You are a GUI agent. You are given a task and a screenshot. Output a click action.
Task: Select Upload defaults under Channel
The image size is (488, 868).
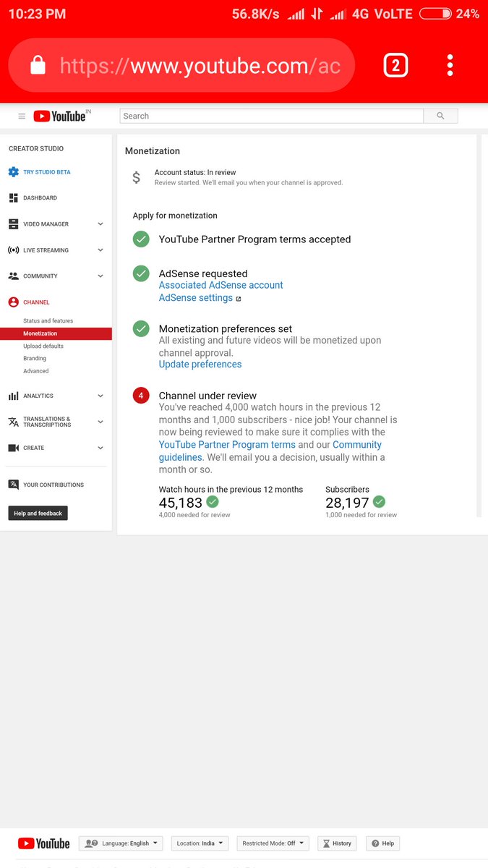pyautogui.click(x=43, y=346)
